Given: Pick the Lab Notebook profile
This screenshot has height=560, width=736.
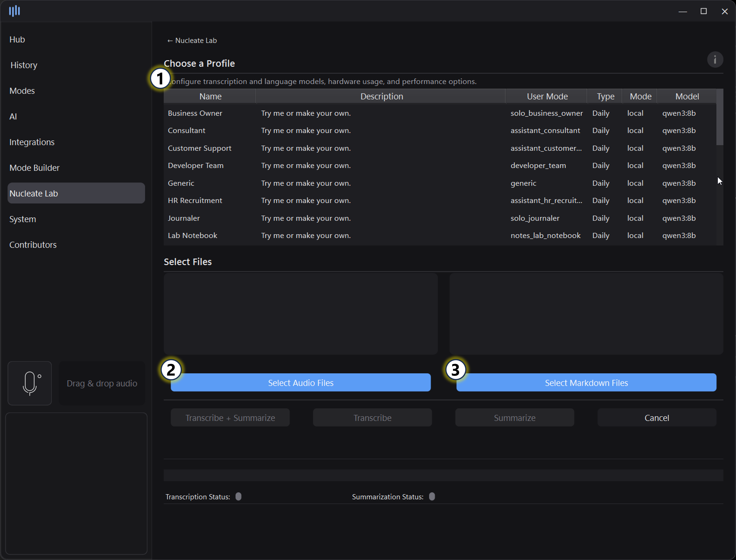Looking at the screenshot, I should [440, 236].
